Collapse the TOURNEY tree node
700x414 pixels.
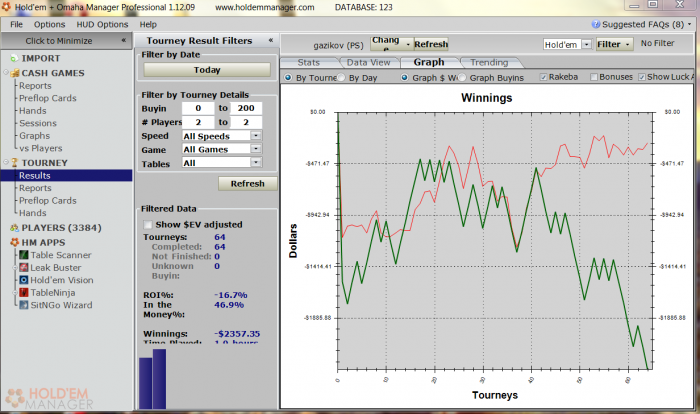point(6,163)
